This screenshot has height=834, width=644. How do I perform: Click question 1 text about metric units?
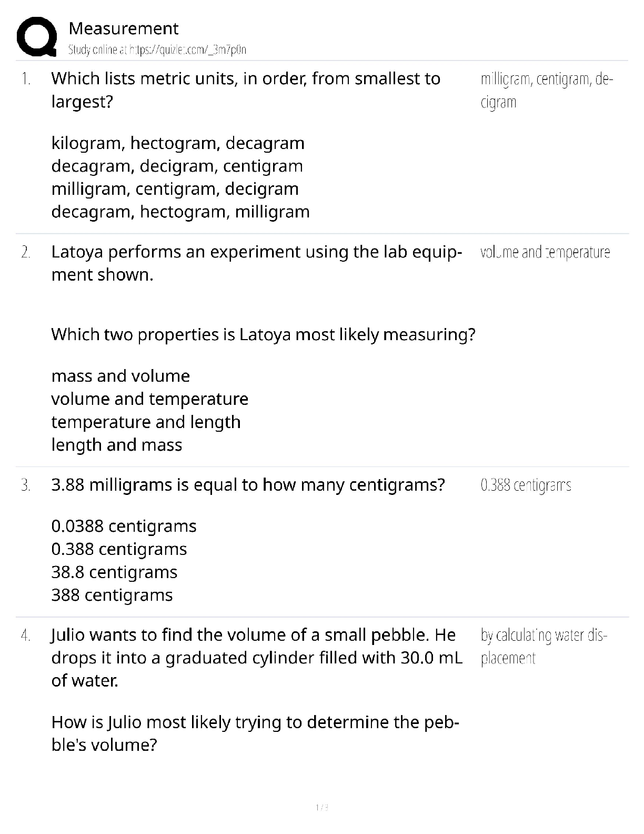pyautogui.click(x=246, y=90)
